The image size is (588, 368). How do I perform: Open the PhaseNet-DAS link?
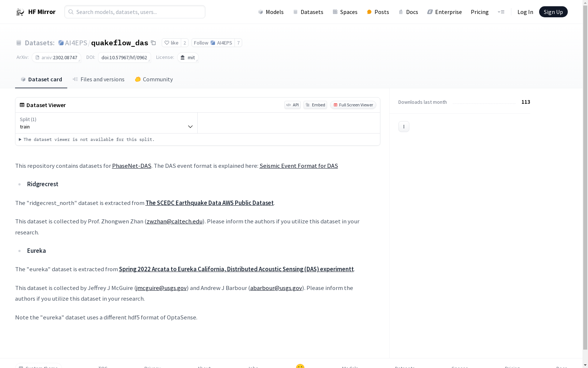click(x=132, y=166)
